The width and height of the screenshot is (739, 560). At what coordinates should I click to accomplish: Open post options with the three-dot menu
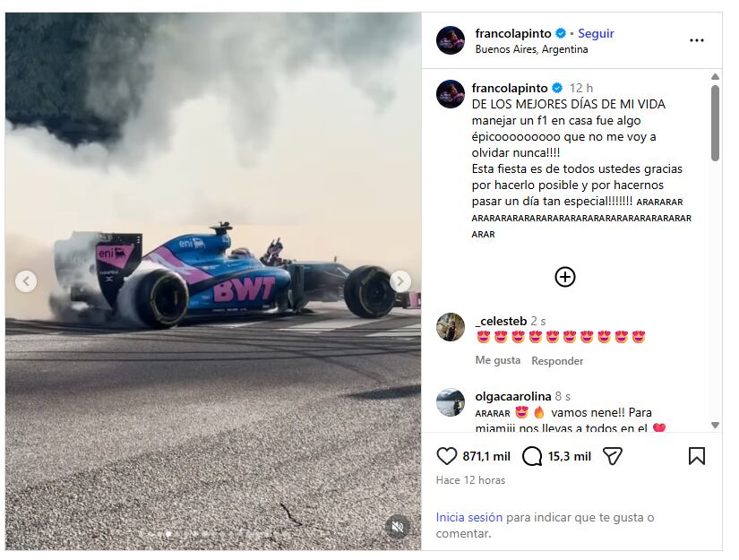coord(696,39)
